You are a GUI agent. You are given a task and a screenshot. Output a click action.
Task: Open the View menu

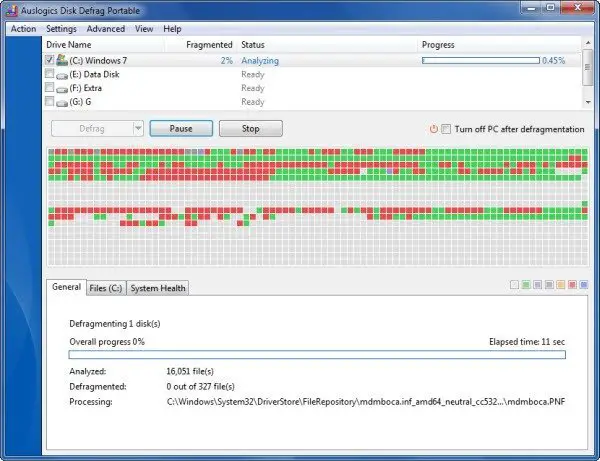tap(144, 29)
